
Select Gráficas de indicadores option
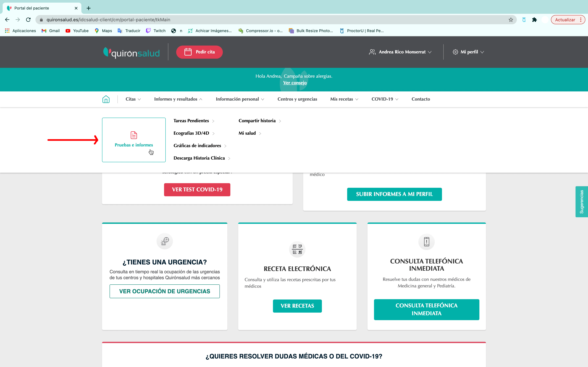click(197, 145)
